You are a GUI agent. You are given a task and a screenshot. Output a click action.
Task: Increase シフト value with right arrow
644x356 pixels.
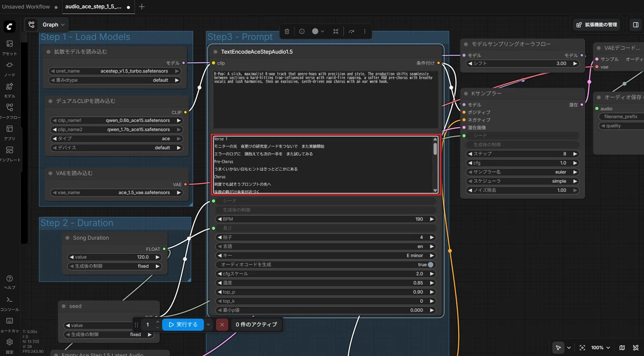pos(575,63)
